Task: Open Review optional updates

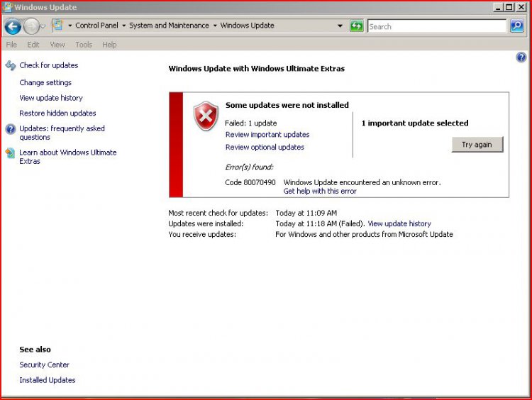Action: pos(265,147)
